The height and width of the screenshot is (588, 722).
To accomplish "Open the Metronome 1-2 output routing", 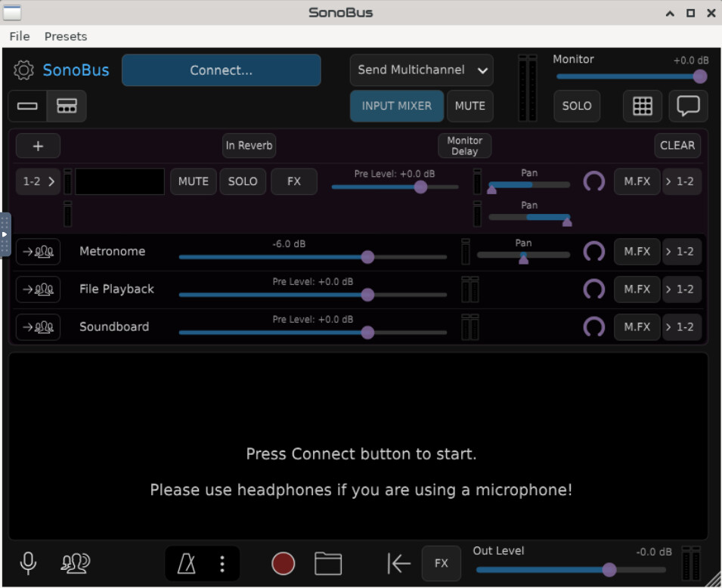I will point(681,252).
